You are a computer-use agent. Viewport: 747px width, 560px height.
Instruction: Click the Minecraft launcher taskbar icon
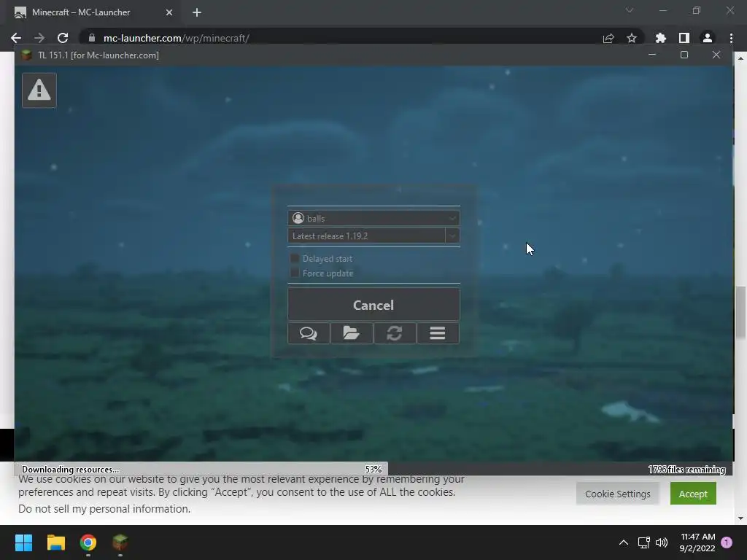(120, 542)
